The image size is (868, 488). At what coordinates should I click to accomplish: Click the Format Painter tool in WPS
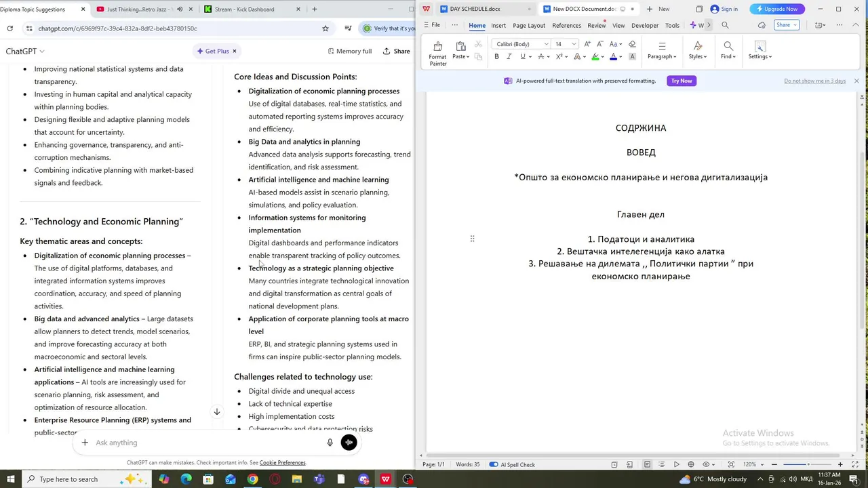[x=437, y=54]
